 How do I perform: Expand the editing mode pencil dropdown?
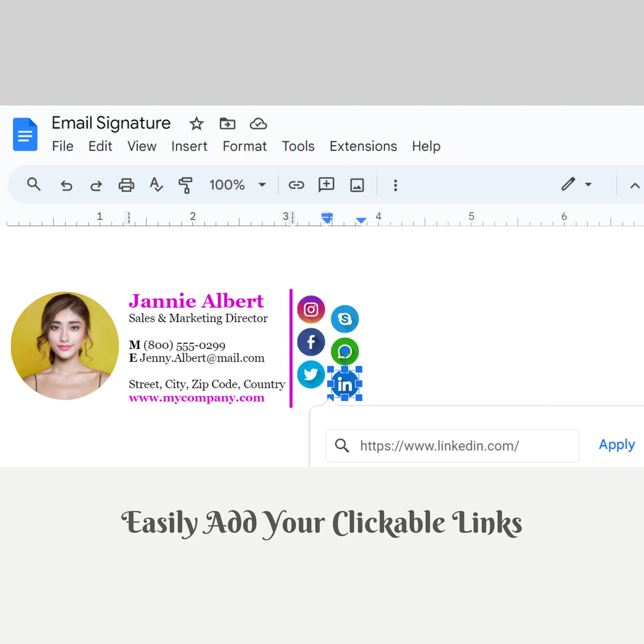click(588, 184)
